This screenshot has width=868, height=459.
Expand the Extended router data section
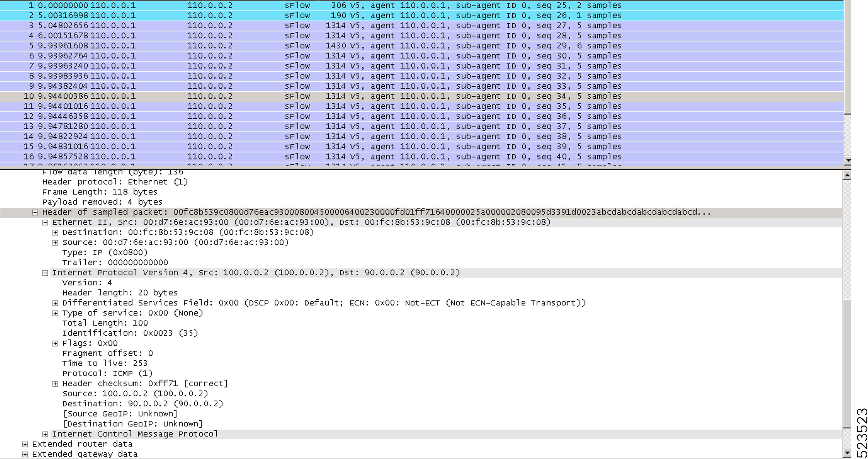click(25, 444)
